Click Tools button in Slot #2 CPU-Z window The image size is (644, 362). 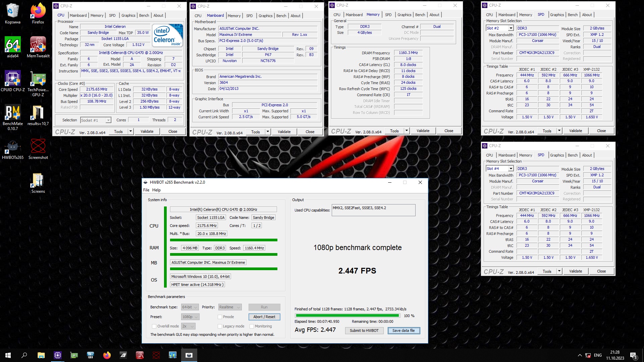click(547, 131)
